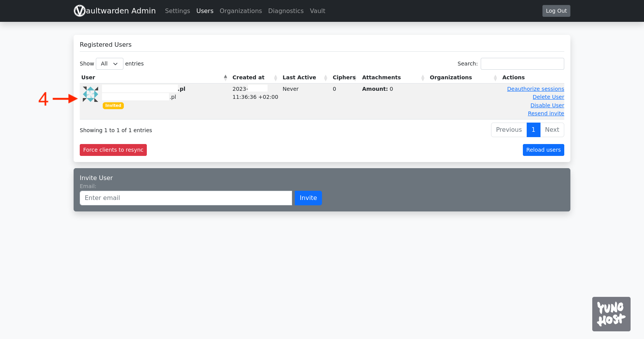
Task: Go to the Diagnostics page
Action: (x=286, y=11)
